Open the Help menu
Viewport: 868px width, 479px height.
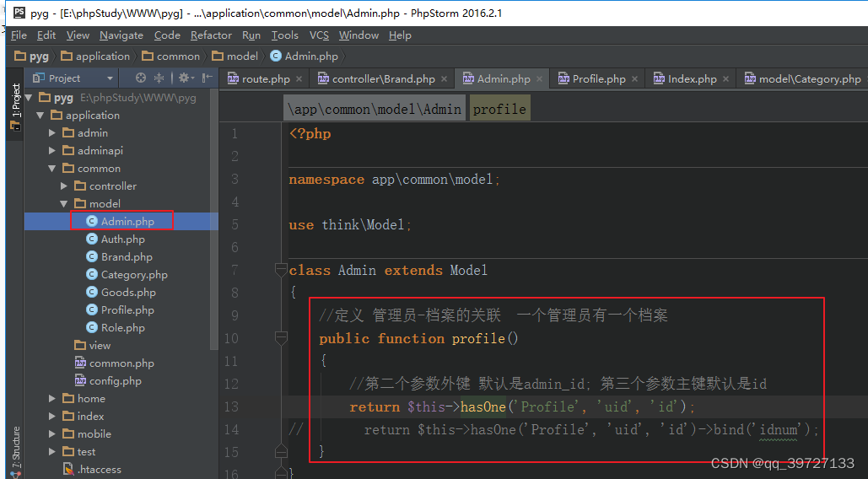(400, 35)
